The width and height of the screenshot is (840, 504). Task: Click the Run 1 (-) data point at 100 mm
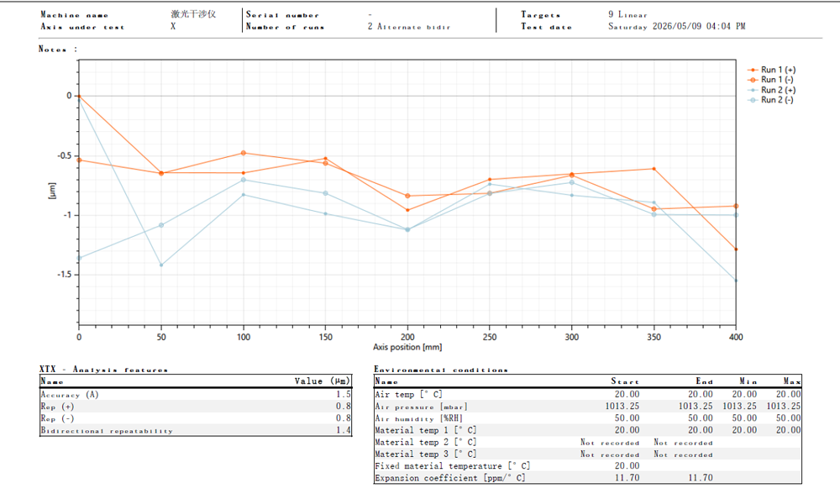click(x=244, y=153)
